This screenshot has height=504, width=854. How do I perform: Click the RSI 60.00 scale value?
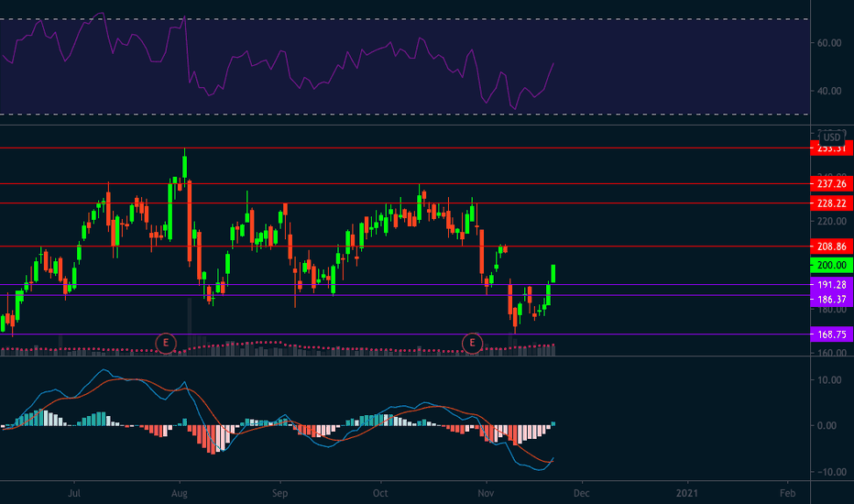click(x=829, y=43)
